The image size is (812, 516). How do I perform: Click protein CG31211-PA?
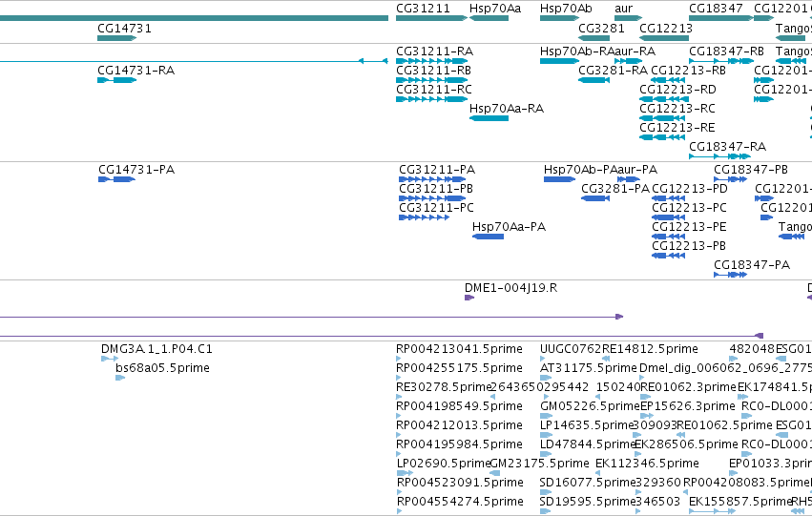click(432, 179)
